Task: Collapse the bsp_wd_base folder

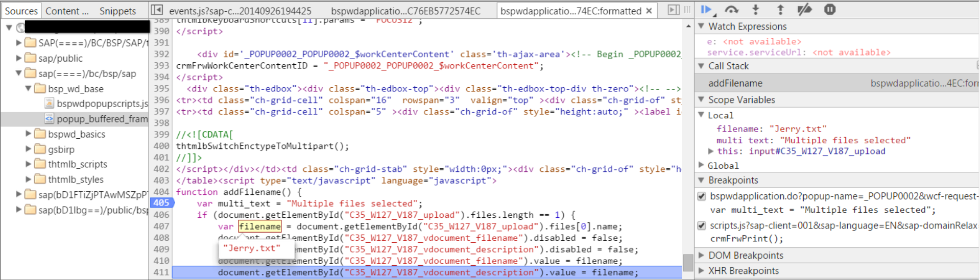Action: (x=29, y=88)
